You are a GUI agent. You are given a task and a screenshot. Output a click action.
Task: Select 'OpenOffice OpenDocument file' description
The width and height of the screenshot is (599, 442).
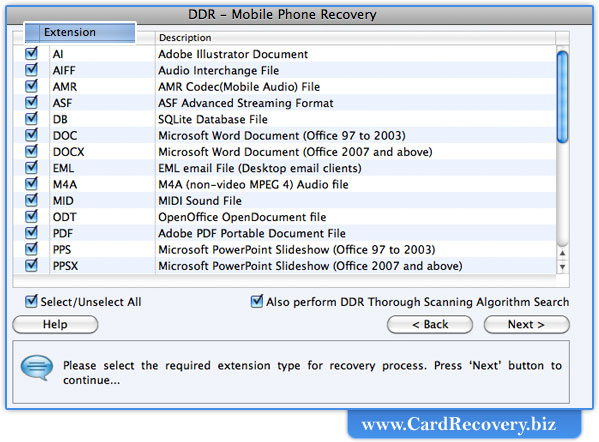(x=242, y=217)
